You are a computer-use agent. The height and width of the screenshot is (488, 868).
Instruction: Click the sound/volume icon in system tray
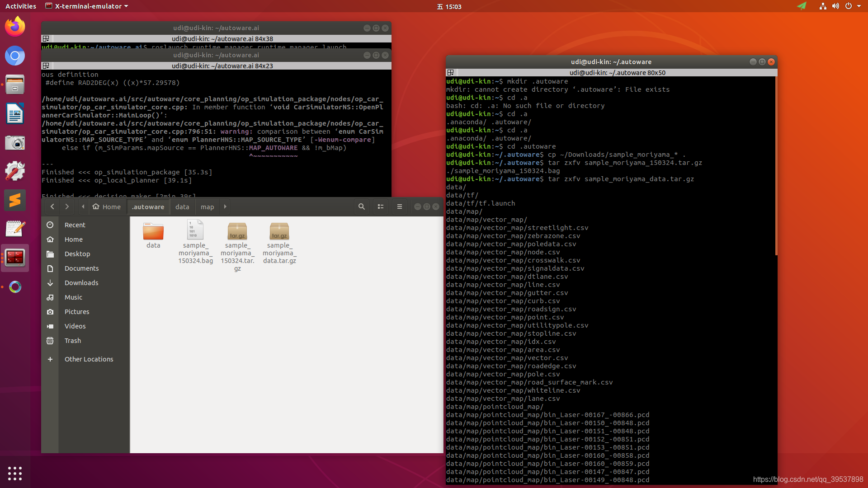(835, 6)
